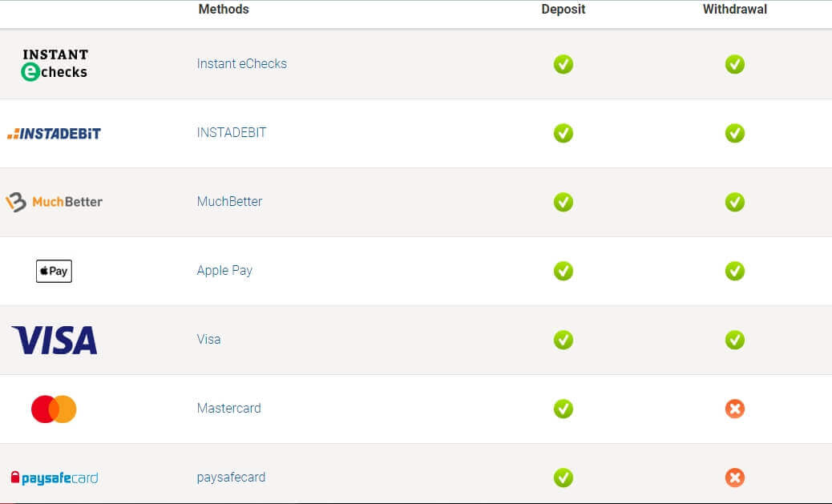Image resolution: width=832 pixels, height=504 pixels.
Task: Follow the MuchBetter text link
Action: click(229, 202)
